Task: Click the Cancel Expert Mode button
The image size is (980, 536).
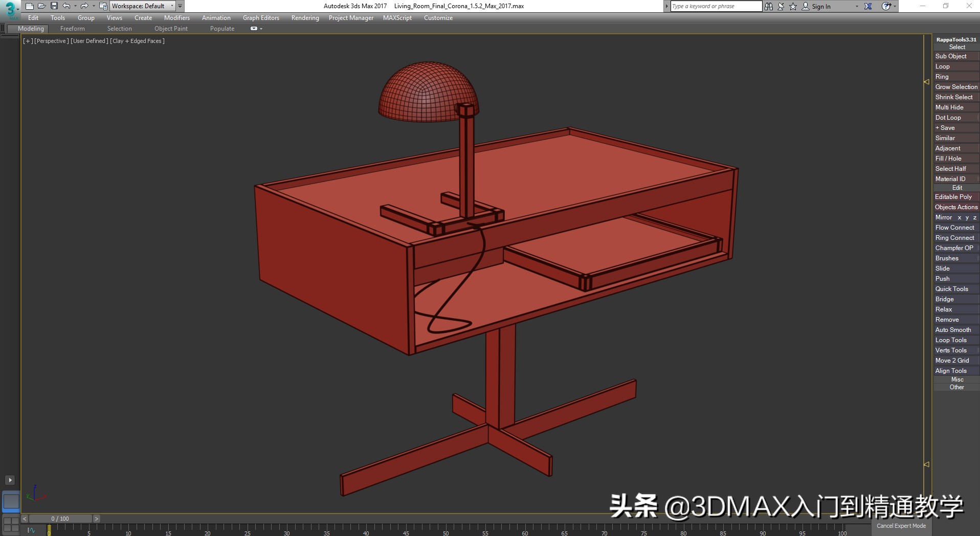Action: tap(901, 526)
